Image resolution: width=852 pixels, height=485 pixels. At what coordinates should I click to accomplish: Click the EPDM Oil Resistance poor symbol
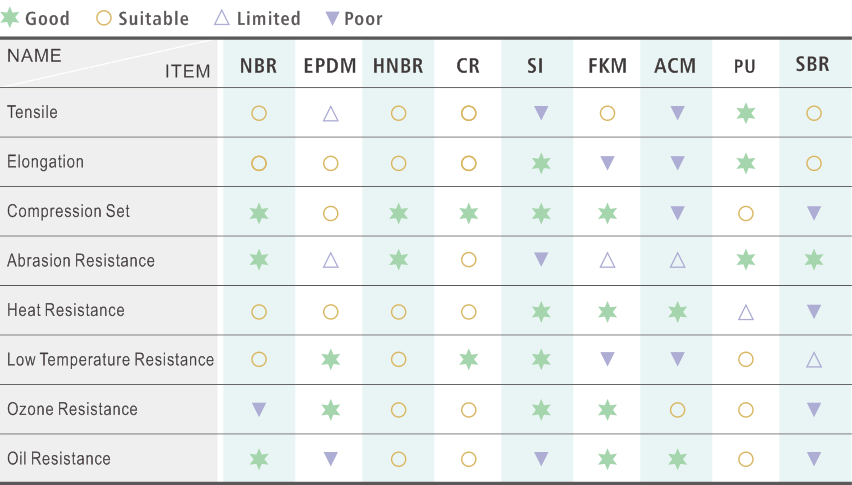[x=331, y=458]
